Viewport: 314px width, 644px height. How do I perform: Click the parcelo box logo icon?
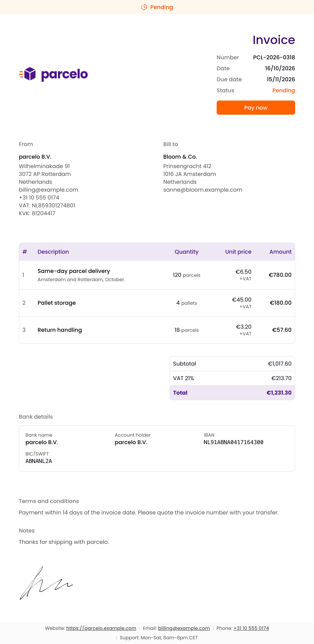27,74
